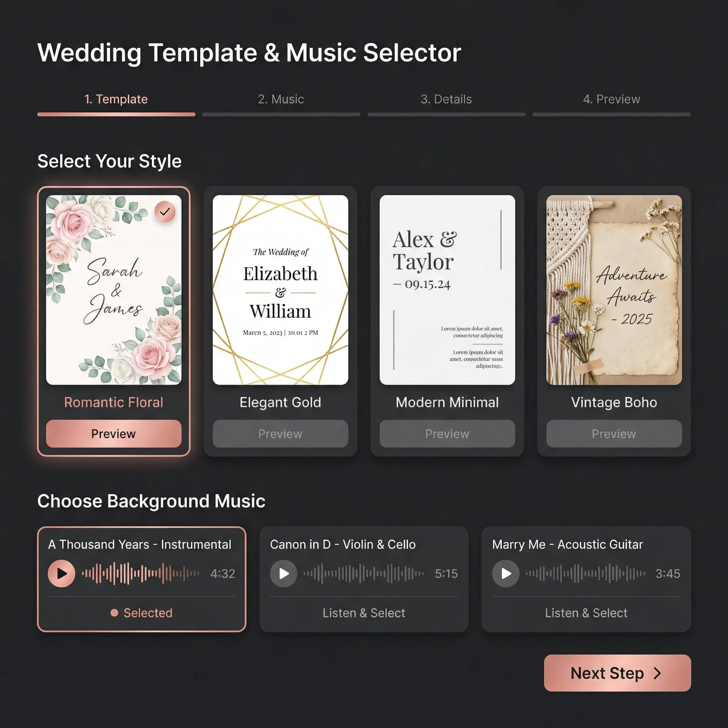Open the Details step
Viewport: 728px width, 728px height.
tap(446, 99)
